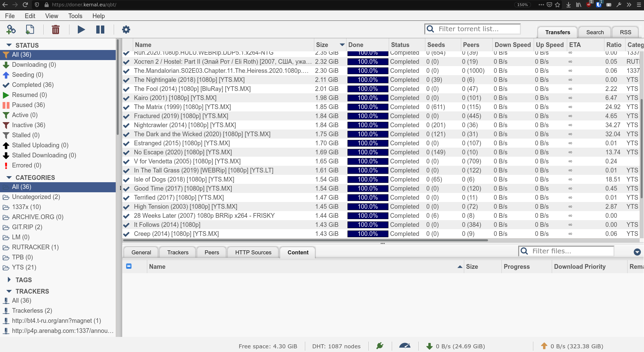Screen dimensions: 644x352
Task: Select the YTS (21) category
Action: [24, 267]
